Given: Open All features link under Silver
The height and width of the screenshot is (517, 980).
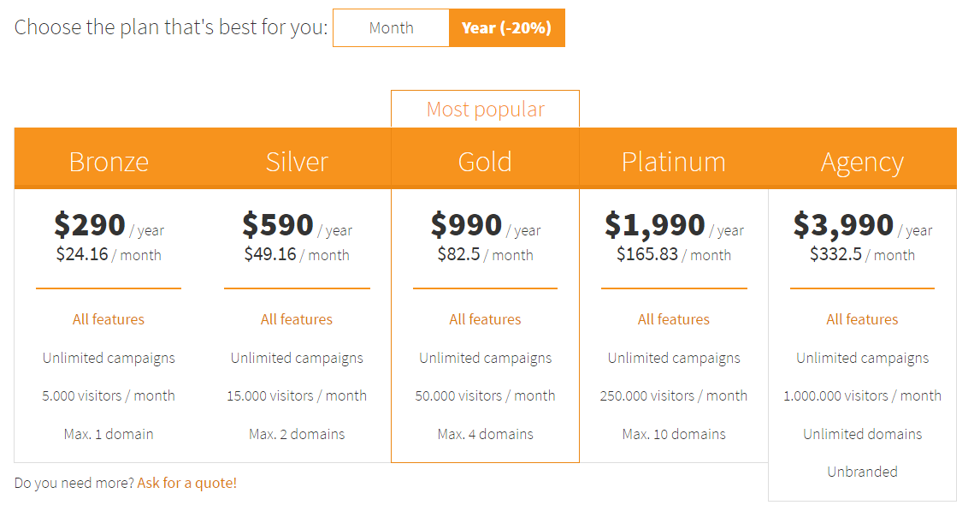Looking at the screenshot, I should tap(297, 319).
